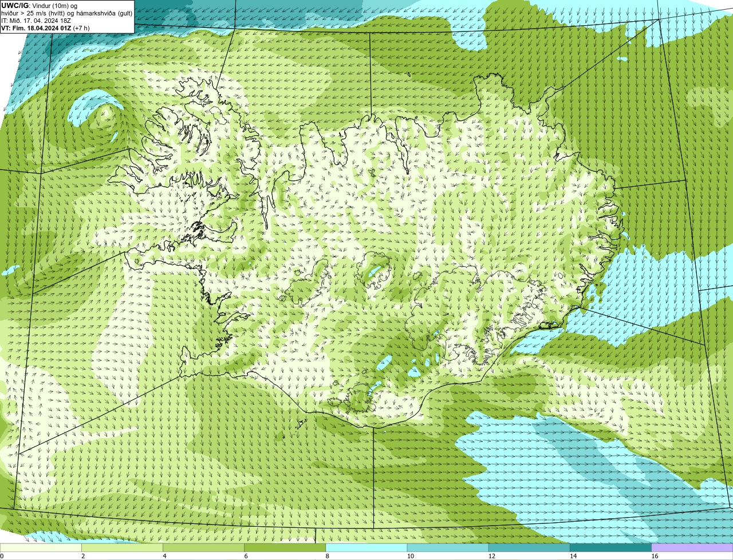733x560 pixels.
Task: Click the initial time 'IT: Mið. 17. 04. 2024 18Z'
Action: 36,21
